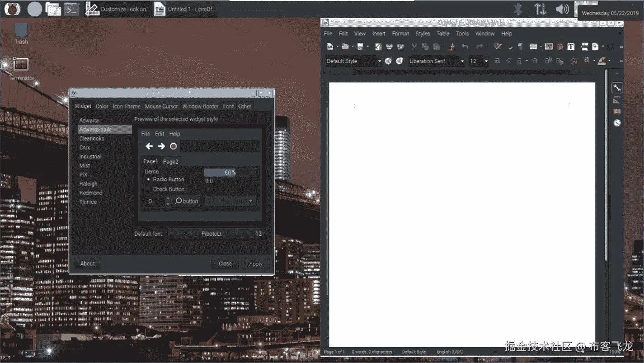This screenshot has width=644, height=363.
Task: Open the Styles menu in Writer
Action: tap(423, 33)
